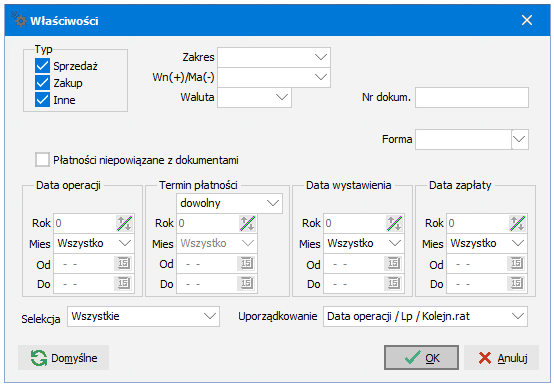The image size is (554, 387).
Task: Click the Rok spinner icon in Data zapłaty
Action: coord(517,223)
